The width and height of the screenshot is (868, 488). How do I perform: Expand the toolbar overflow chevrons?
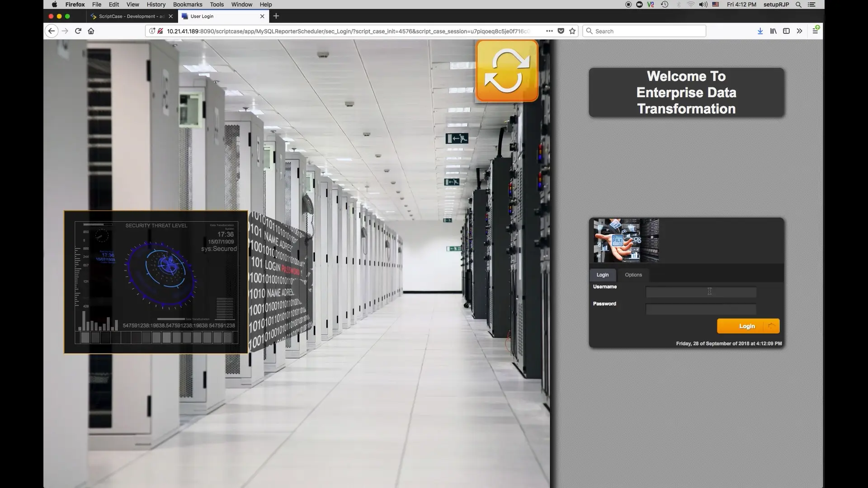[799, 31]
